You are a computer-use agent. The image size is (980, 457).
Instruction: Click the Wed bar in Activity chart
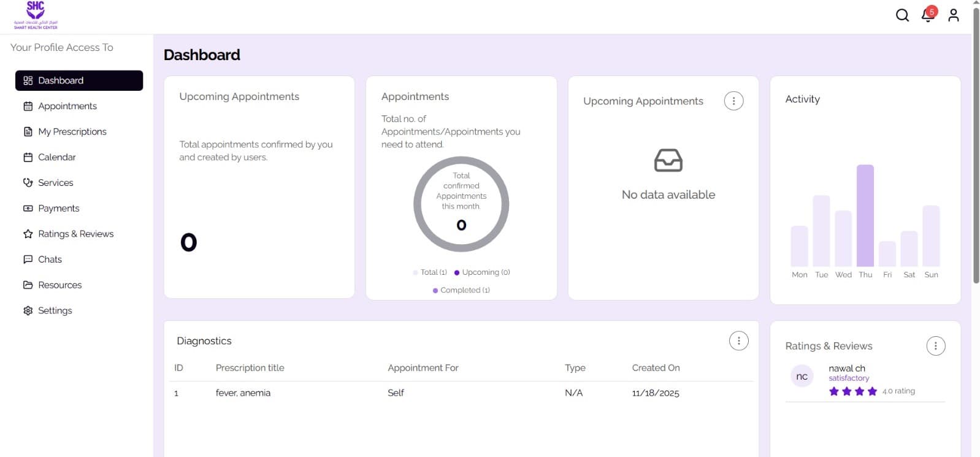point(843,239)
